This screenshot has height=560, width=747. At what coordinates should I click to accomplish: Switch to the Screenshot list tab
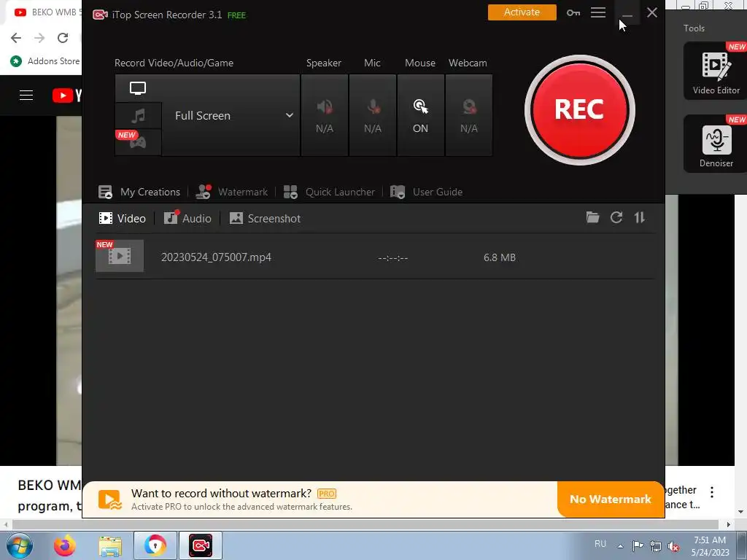point(265,218)
